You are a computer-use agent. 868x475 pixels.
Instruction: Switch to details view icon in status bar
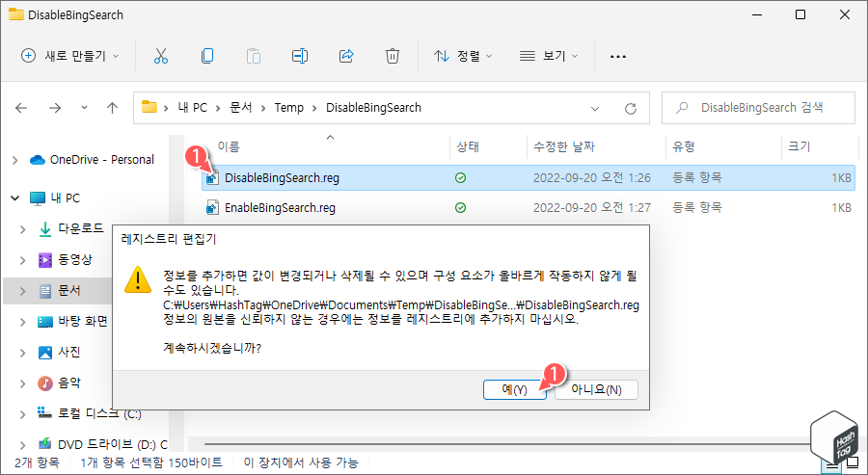[x=831, y=464]
